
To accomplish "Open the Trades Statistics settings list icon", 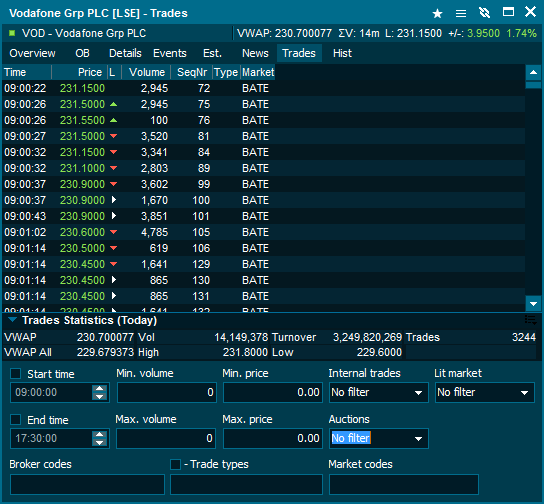I will (531, 320).
